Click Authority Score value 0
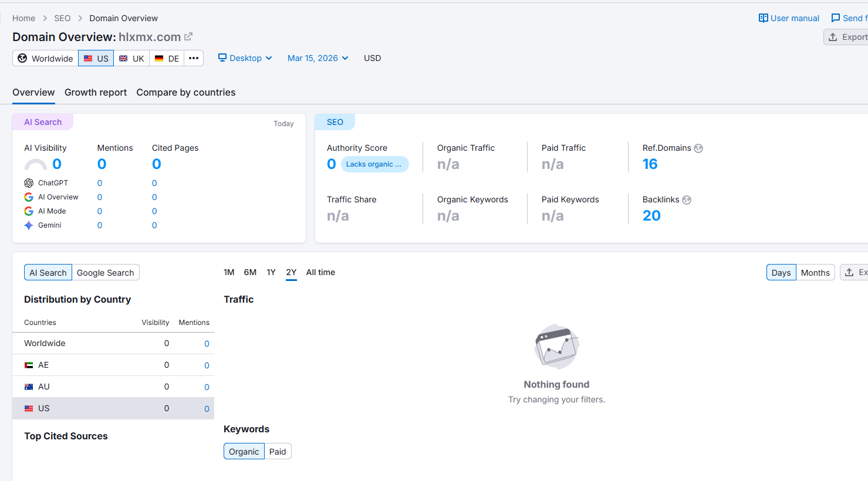The height and width of the screenshot is (481, 868). coord(332,164)
